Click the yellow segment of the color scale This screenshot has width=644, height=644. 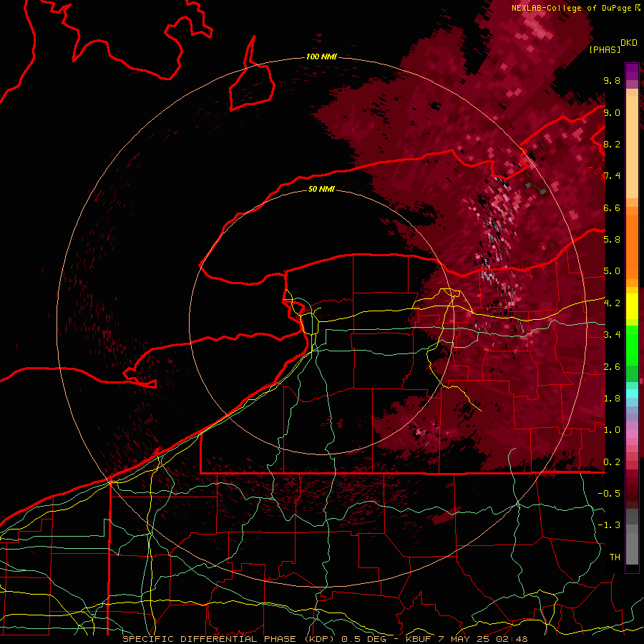632,306
